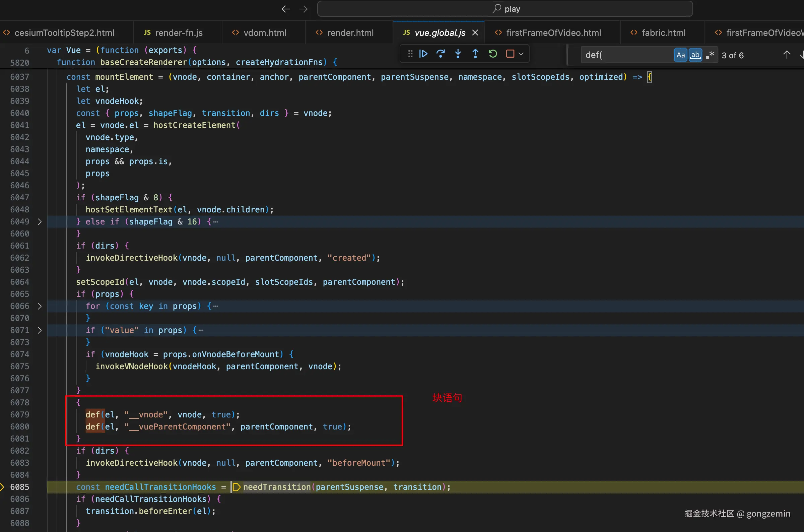This screenshot has width=804, height=532.
Task: Click the play command center search
Action: [x=505, y=9]
